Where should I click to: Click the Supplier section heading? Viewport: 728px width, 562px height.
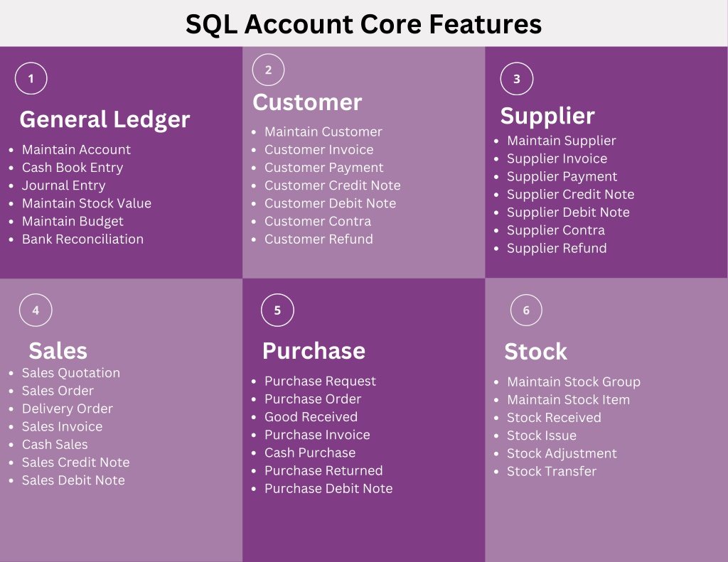coord(547,116)
